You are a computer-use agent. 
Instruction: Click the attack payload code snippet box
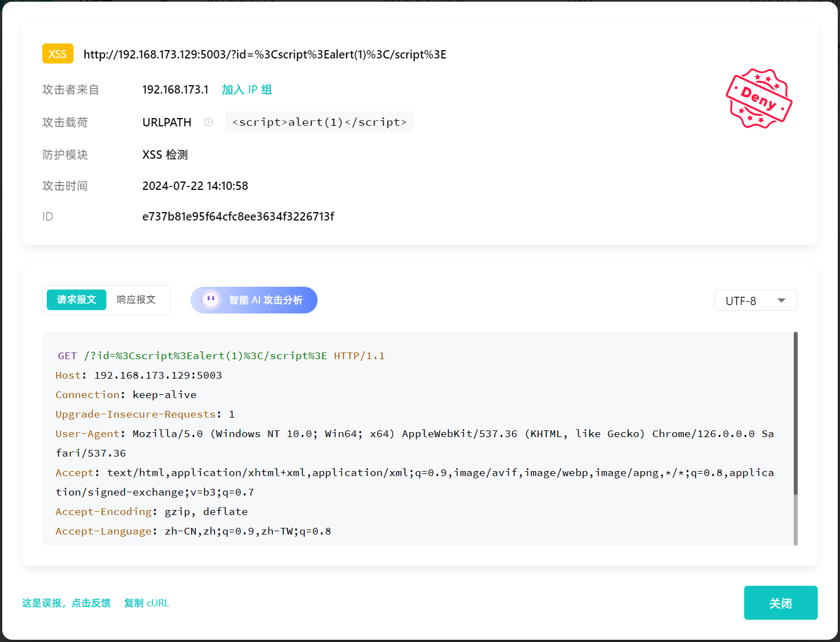tap(319, 122)
